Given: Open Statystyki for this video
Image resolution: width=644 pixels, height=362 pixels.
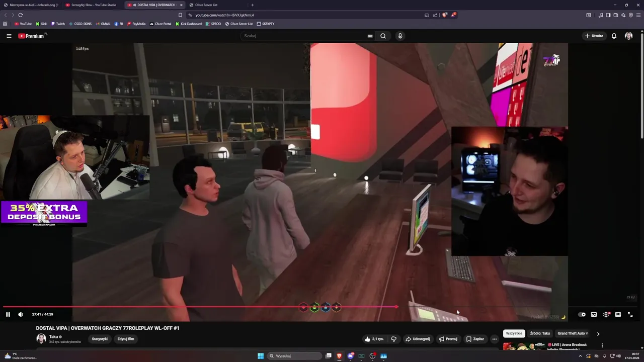Looking at the screenshot, I should pyautogui.click(x=100, y=339).
